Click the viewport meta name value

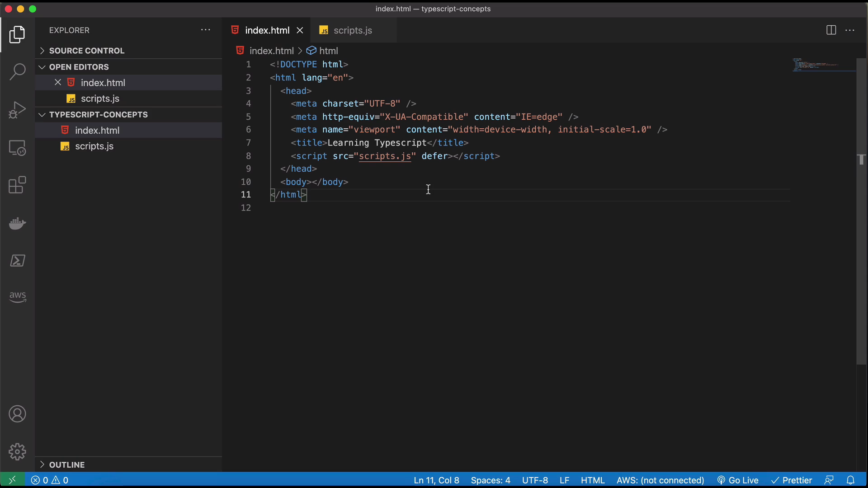click(374, 130)
